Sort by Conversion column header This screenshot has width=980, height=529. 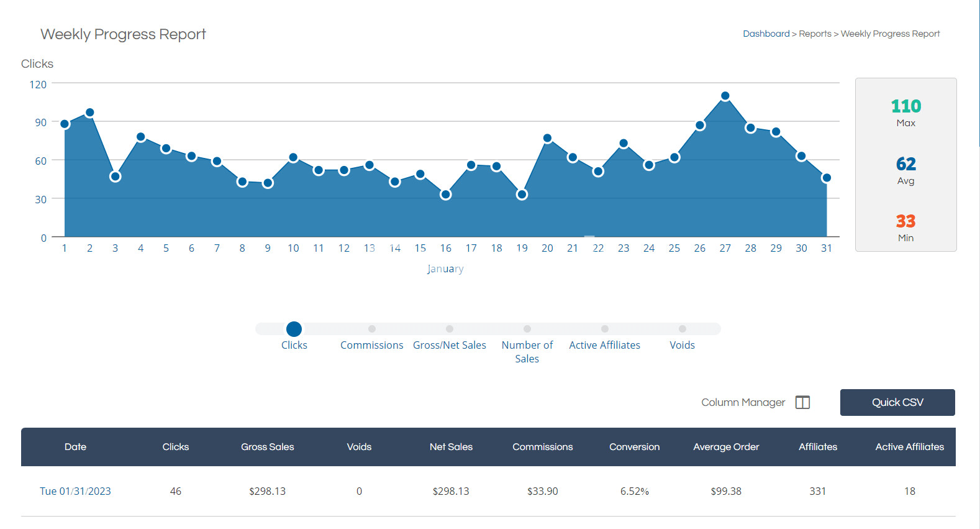coord(634,447)
